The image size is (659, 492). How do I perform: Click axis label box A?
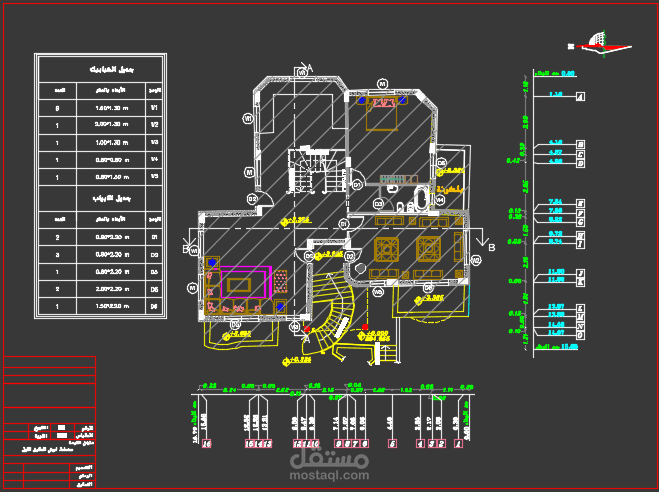580,97
